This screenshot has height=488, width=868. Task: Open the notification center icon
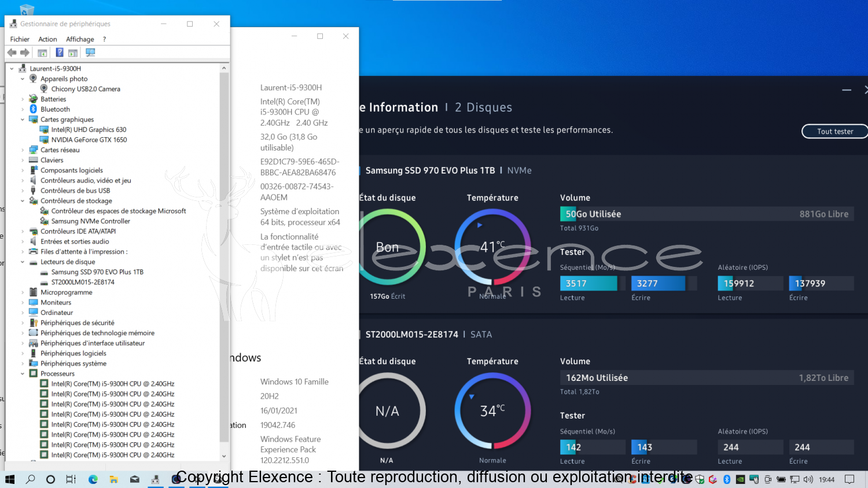849,479
